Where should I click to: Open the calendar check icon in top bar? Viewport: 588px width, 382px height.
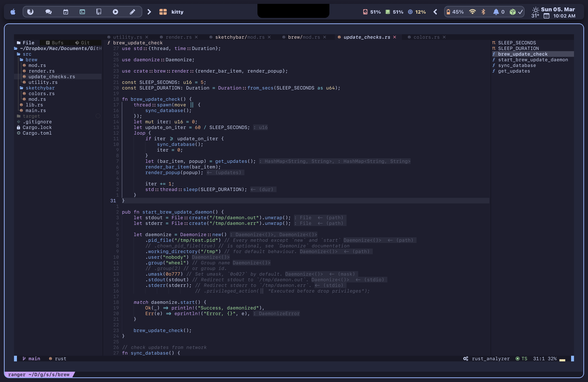[x=66, y=12]
